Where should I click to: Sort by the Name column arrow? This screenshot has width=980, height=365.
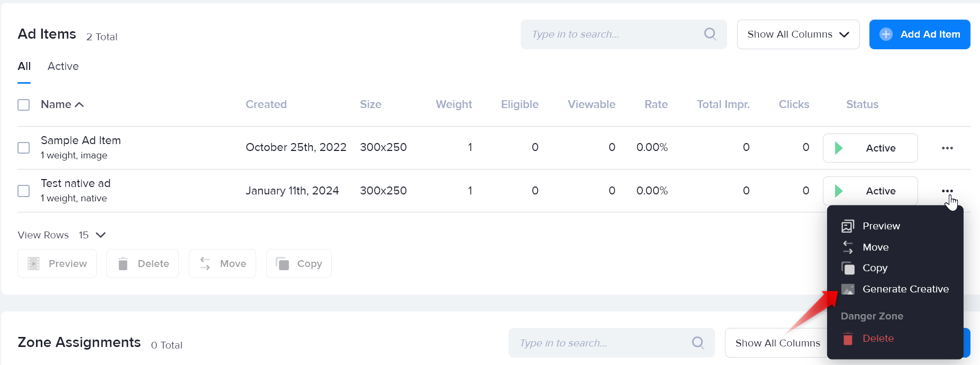(x=79, y=104)
